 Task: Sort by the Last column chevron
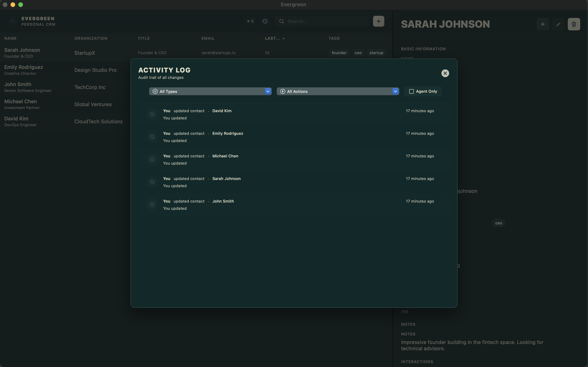click(x=283, y=39)
